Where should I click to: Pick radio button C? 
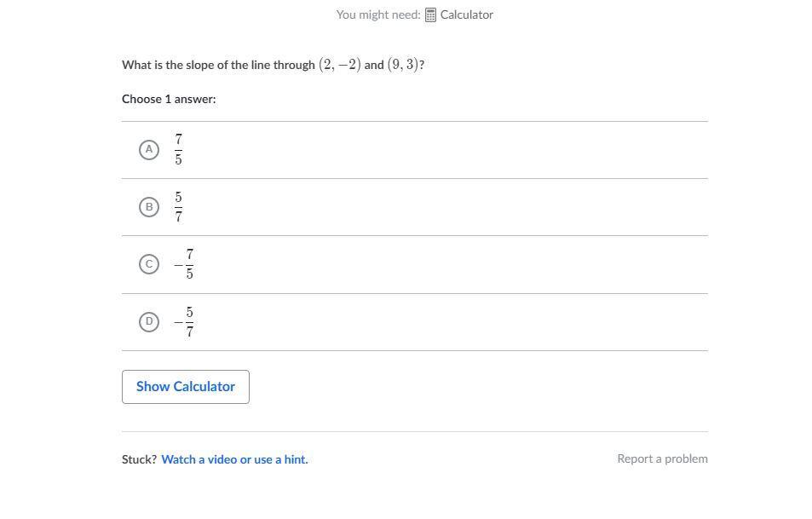point(149,264)
